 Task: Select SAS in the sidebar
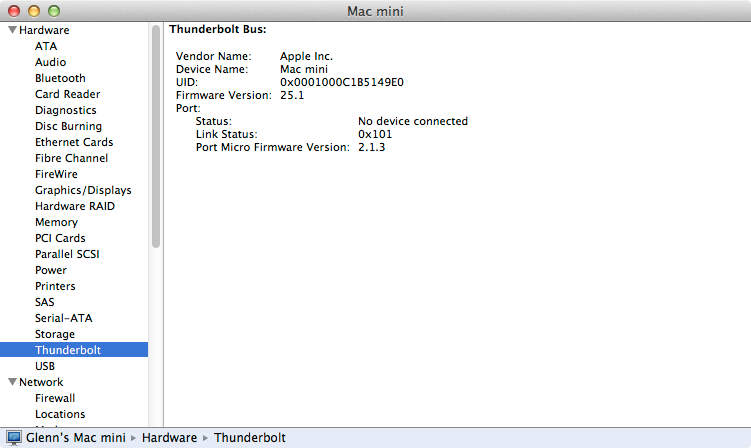click(x=45, y=302)
